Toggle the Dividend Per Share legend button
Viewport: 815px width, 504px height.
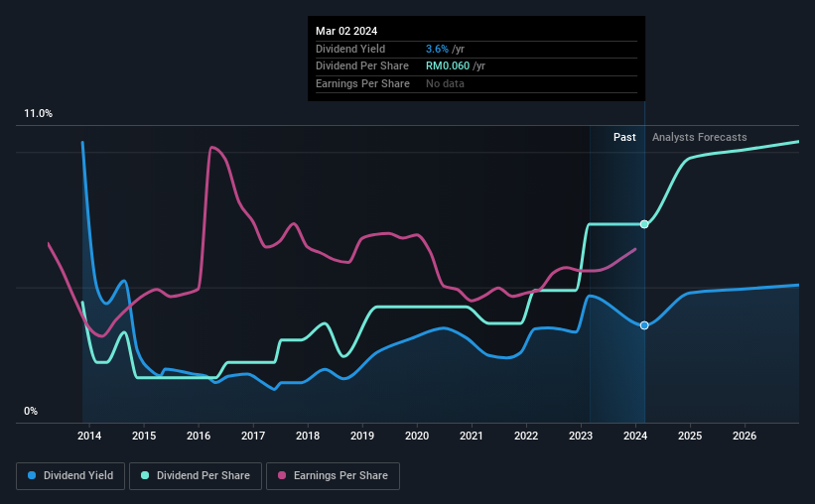[x=196, y=476]
